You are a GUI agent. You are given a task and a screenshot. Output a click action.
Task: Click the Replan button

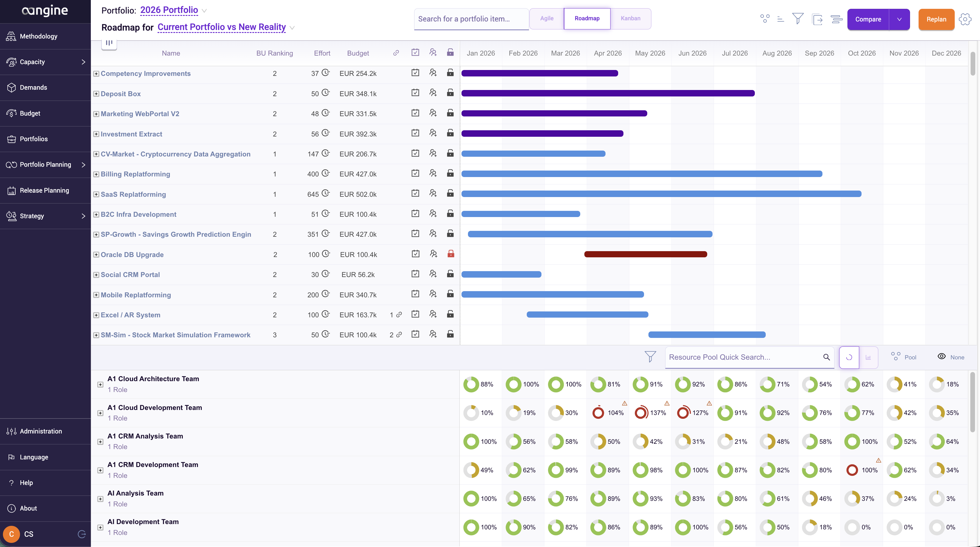[936, 19]
